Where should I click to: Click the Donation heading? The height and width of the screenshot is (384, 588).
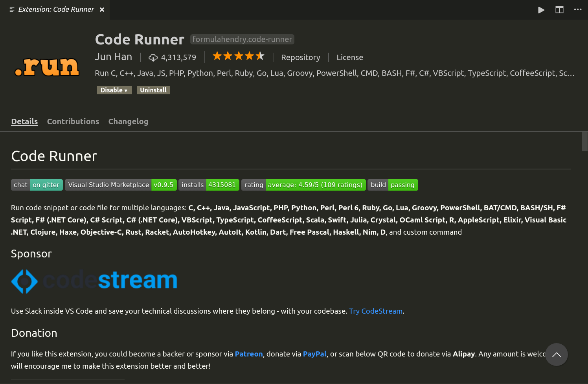(34, 333)
